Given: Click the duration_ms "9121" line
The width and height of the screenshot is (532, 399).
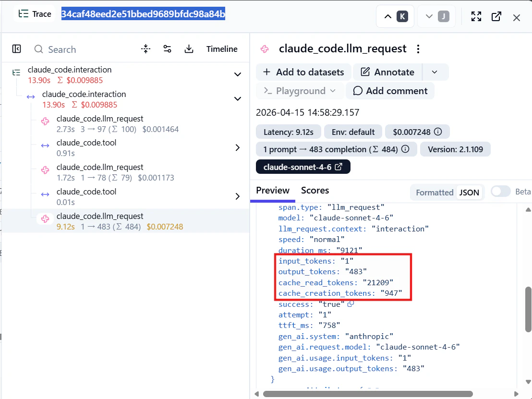Looking at the screenshot, I should (x=320, y=250).
